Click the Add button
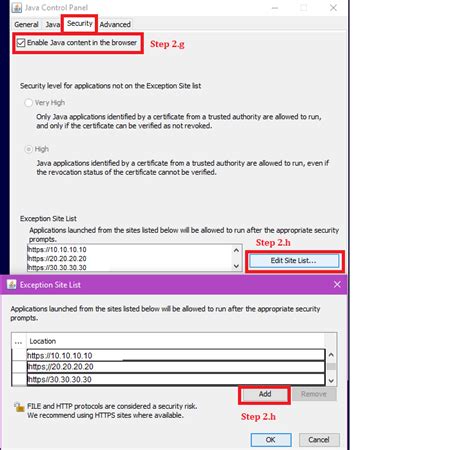 [x=265, y=394]
